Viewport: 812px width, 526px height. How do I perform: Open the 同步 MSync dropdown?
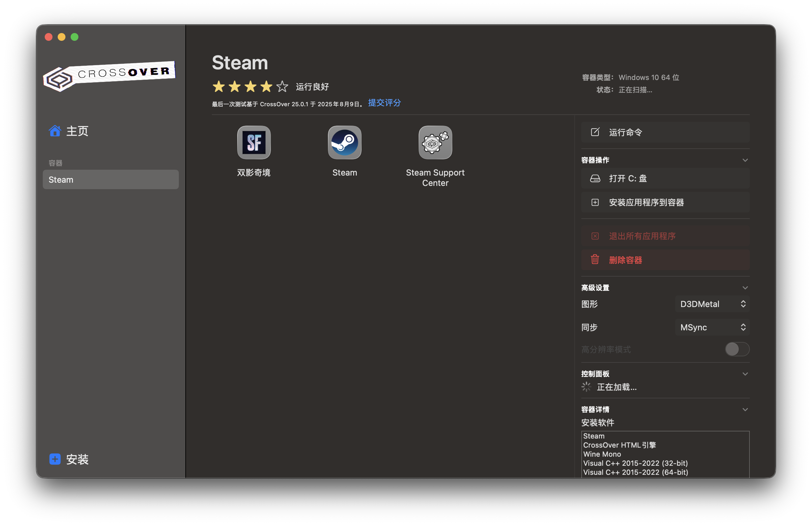[x=713, y=327]
